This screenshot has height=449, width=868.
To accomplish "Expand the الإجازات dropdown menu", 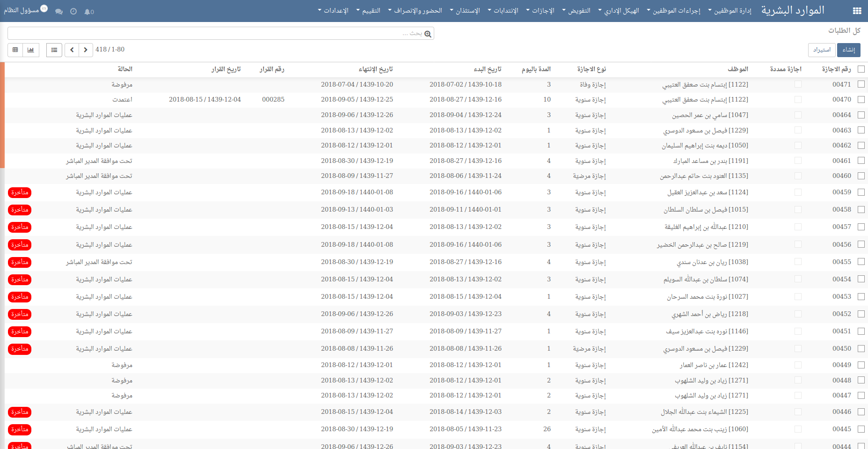I will (540, 11).
